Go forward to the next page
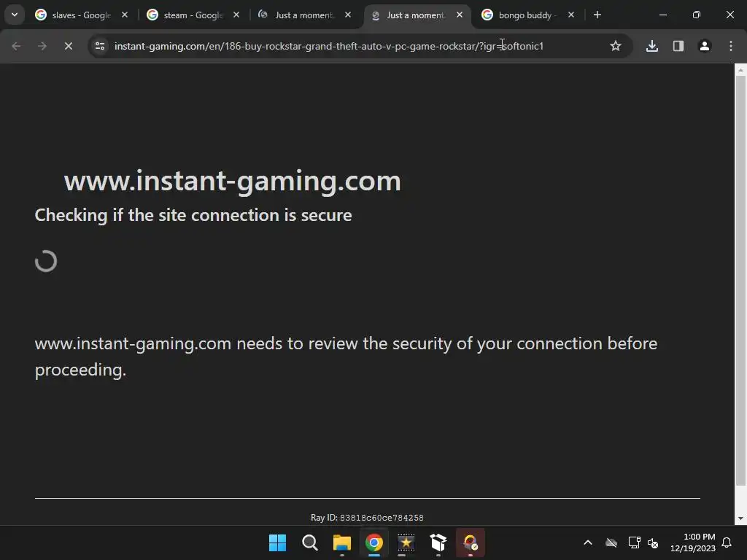Screen dimensions: 747x560 click(42, 46)
